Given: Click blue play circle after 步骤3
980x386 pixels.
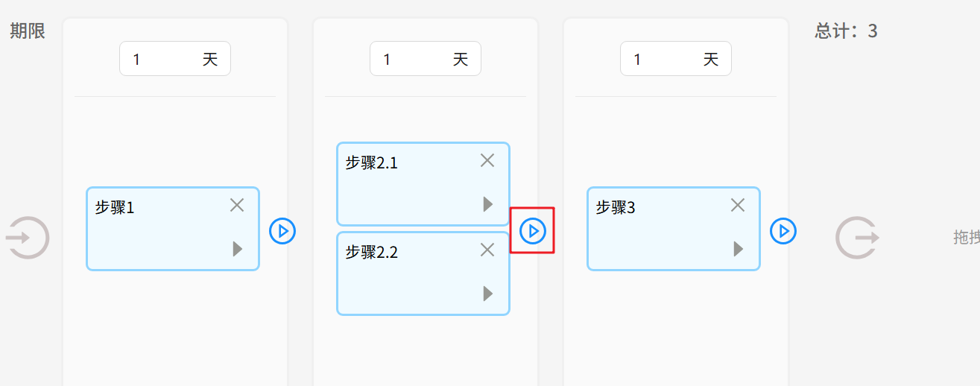Looking at the screenshot, I should (x=783, y=231).
